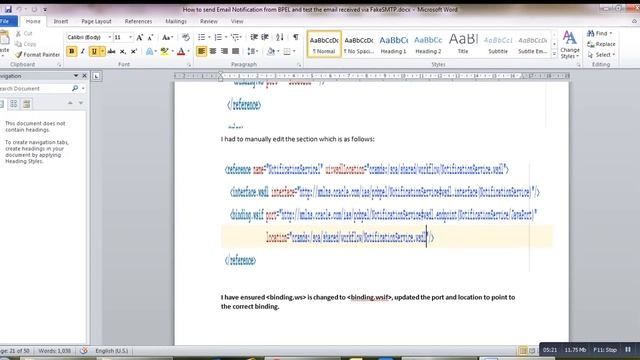Screen dimensions: 640x360
Task: Click Decrease Indent icon
Action: (x=254, y=37)
